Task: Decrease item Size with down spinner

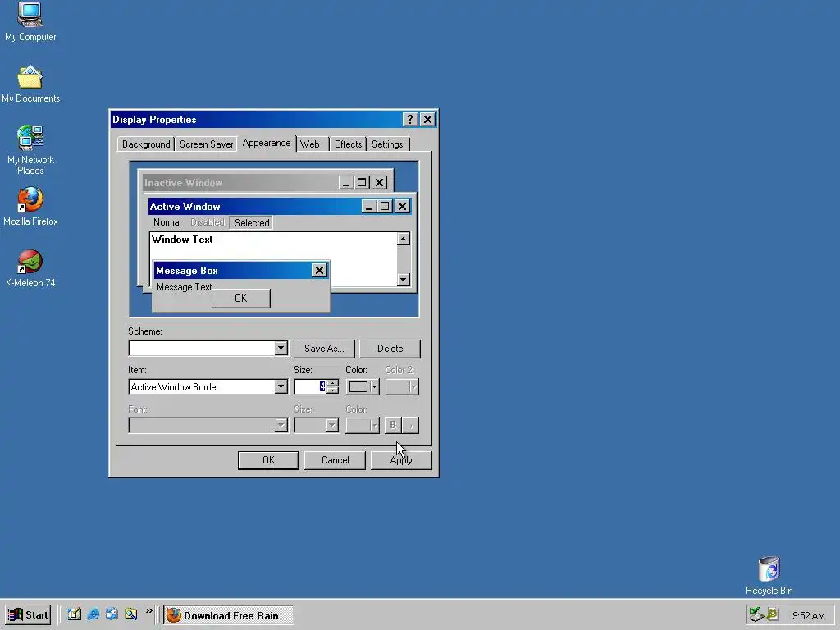Action: [333, 390]
